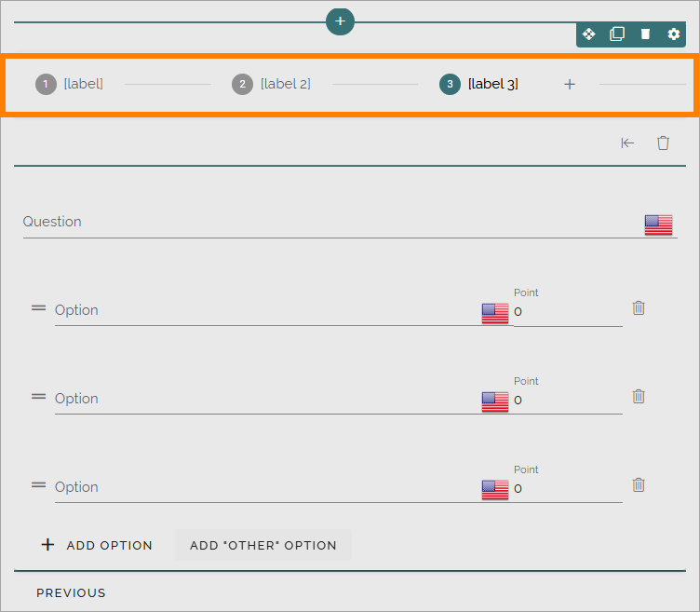Switch to step 1 [label]
This screenshot has height=612, width=700.
pos(69,84)
